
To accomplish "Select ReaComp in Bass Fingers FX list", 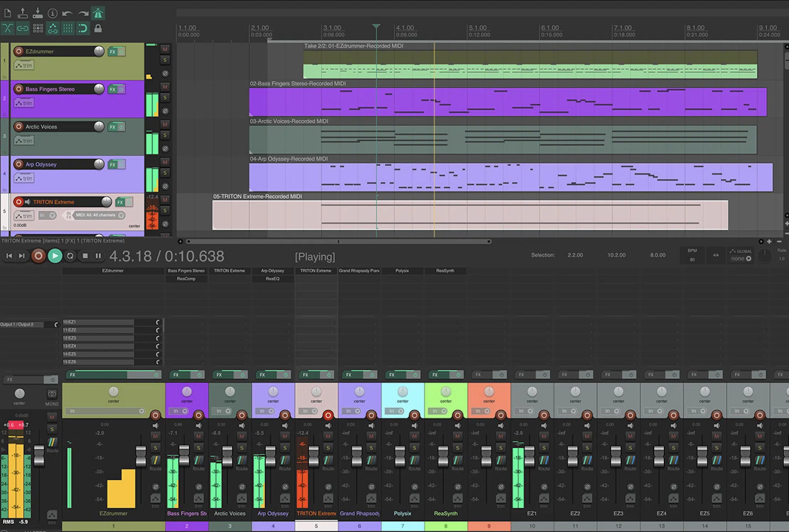I will (186, 279).
